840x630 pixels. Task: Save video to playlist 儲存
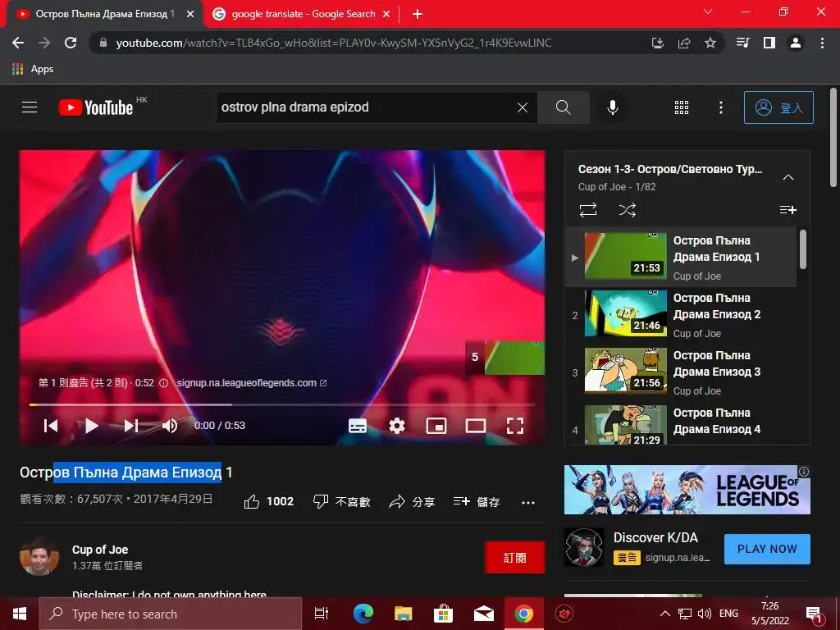(477, 502)
